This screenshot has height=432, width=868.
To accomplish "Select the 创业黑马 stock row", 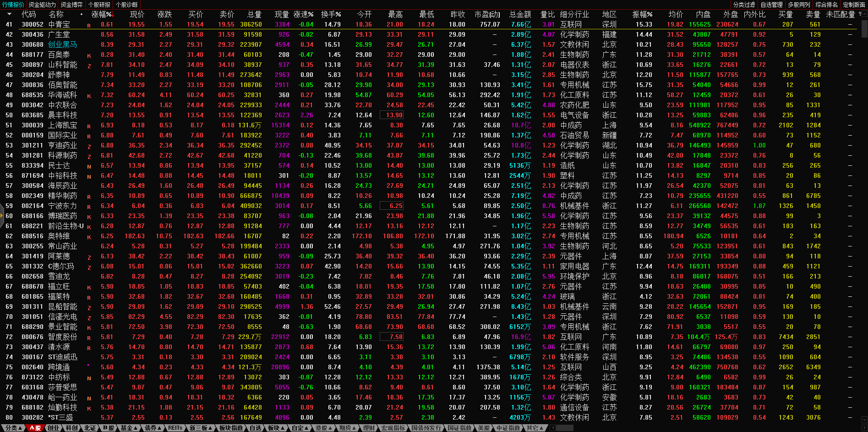I will (63, 44).
